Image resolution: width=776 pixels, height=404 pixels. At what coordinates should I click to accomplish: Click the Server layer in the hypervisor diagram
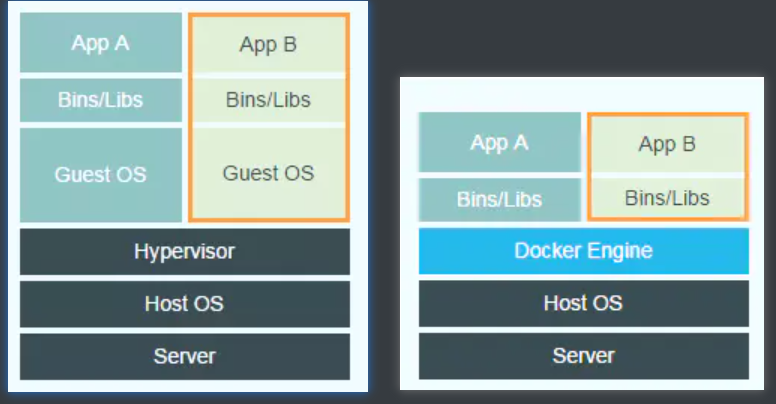[184, 356]
